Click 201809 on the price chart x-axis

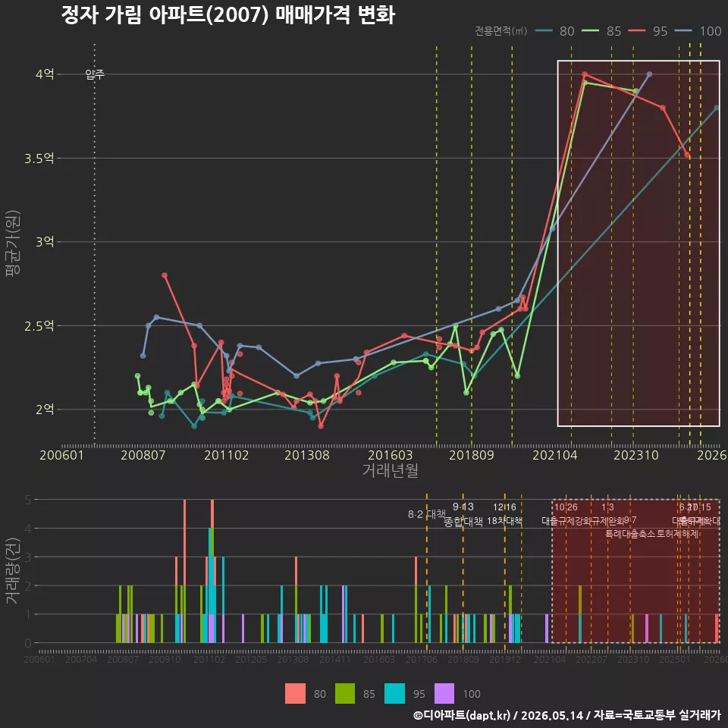coord(471,455)
